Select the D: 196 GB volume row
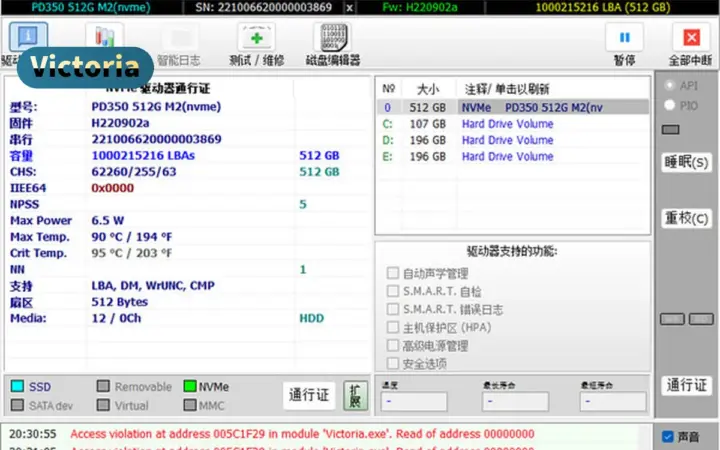This screenshot has width=720, height=450. [513, 140]
